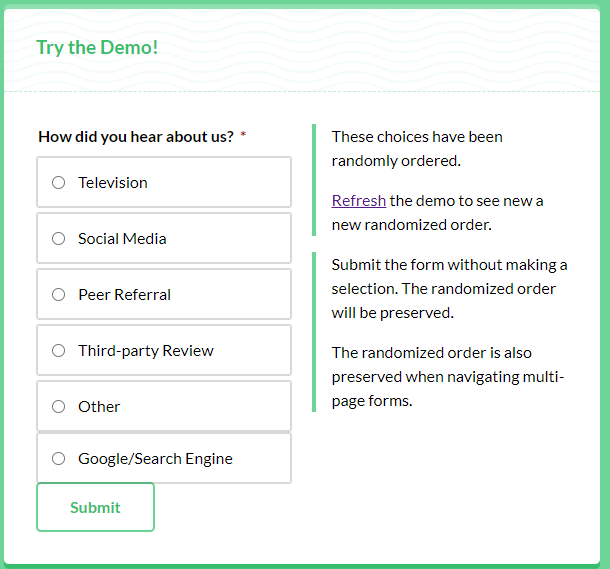The image size is (610, 569).
Task: Click the 'Television' option label text
Action: (x=113, y=183)
